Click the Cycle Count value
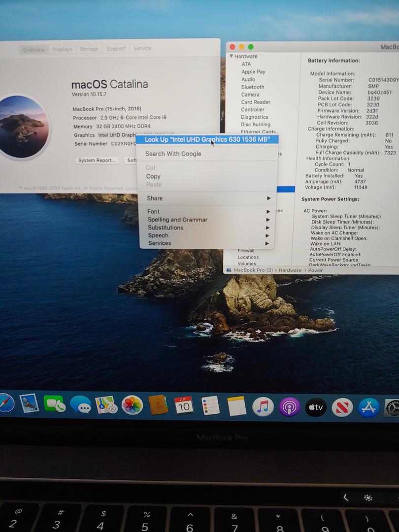The height and width of the screenshot is (532, 399). (x=349, y=164)
